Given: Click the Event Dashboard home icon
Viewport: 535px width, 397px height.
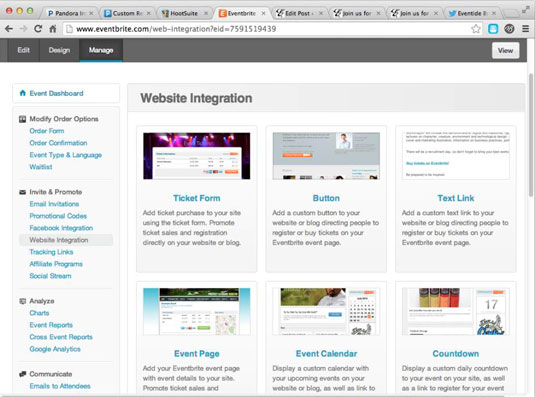Looking at the screenshot, I should (23, 93).
